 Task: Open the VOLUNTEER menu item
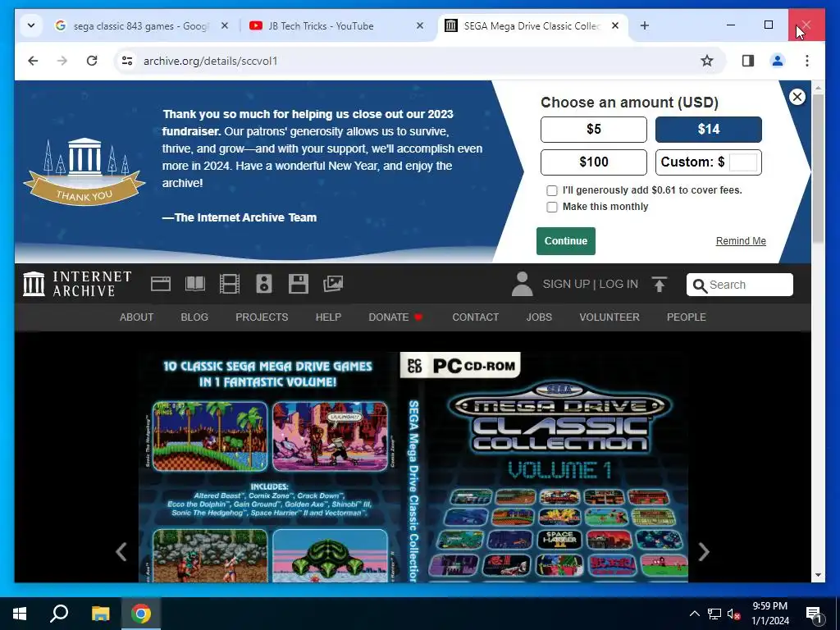609,317
